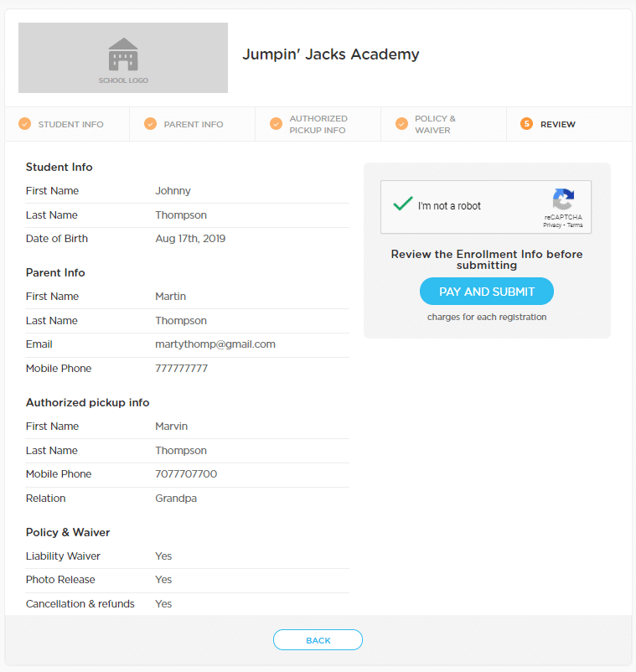Go to the Policy & Waiver tab
Image resolution: width=636 pixels, height=672 pixels.
(x=434, y=123)
